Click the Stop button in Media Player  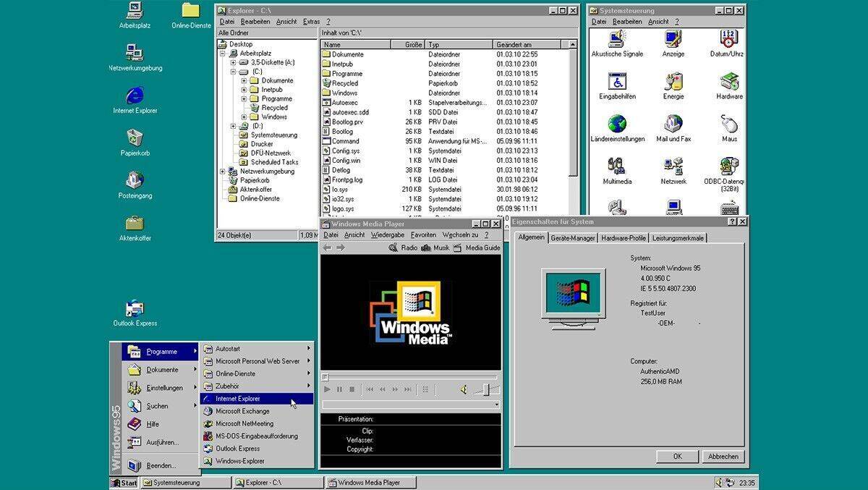[352, 389]
